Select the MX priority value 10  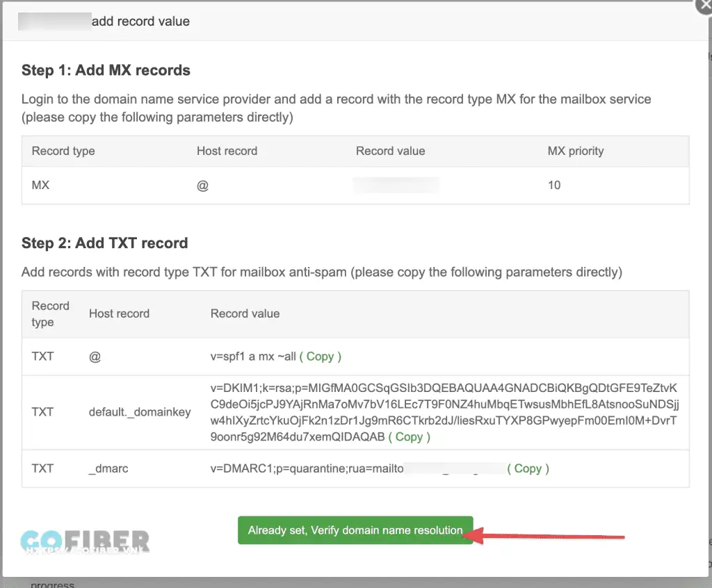coord(554,186)
